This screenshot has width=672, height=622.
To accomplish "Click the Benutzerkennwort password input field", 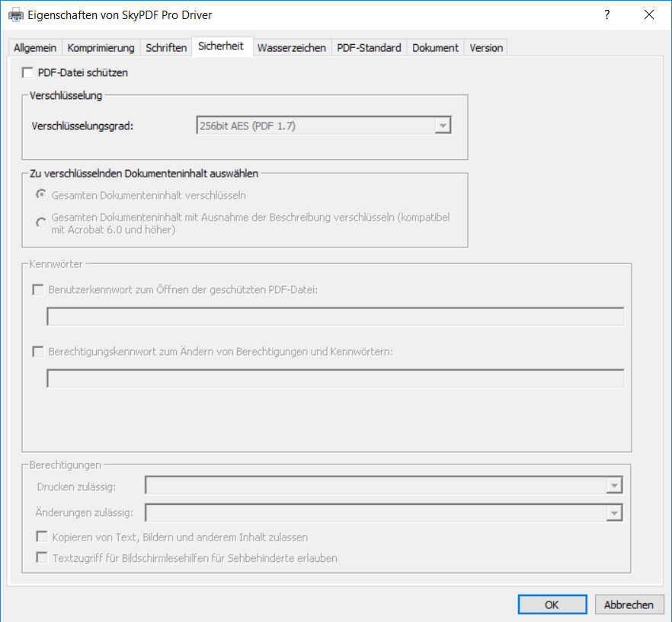I will [x=335, y=317].
